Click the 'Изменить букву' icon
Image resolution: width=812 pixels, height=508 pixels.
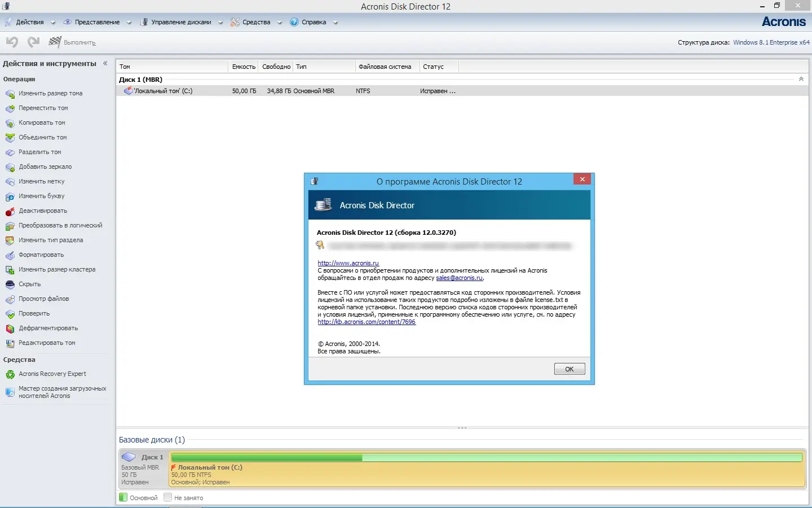[10, 196]
